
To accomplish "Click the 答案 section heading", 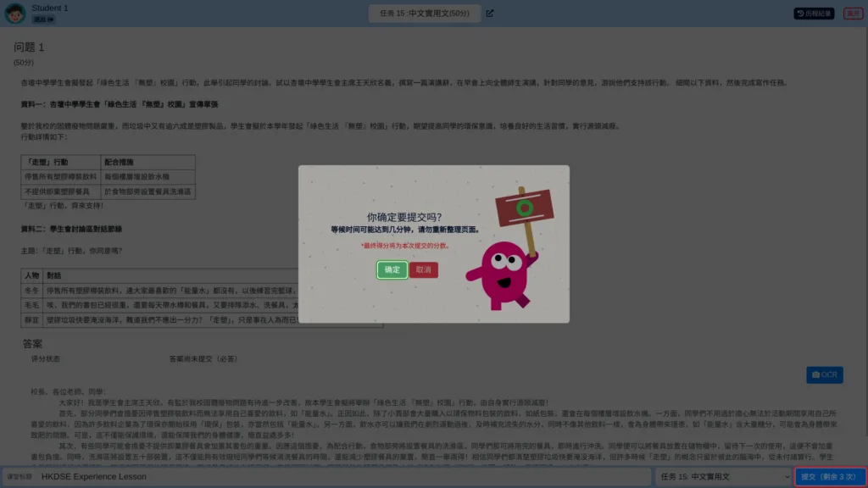I will 32,344.
